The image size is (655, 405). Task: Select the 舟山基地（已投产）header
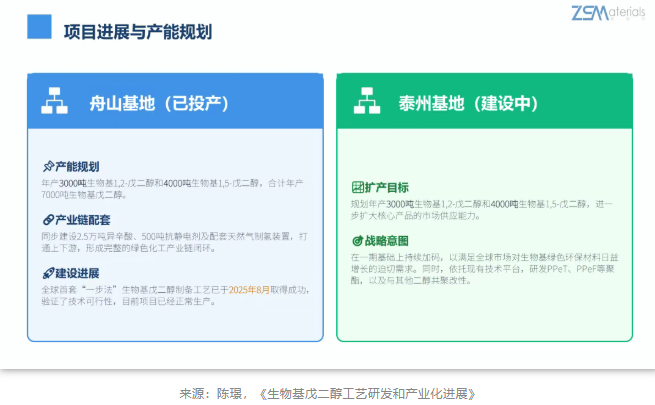click(x=159, y=103)
